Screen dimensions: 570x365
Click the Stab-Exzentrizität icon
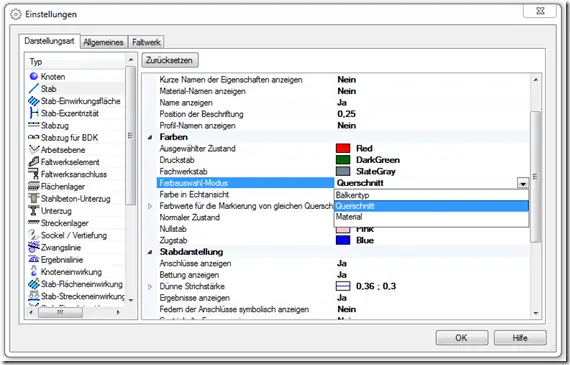tap(34, 113)
